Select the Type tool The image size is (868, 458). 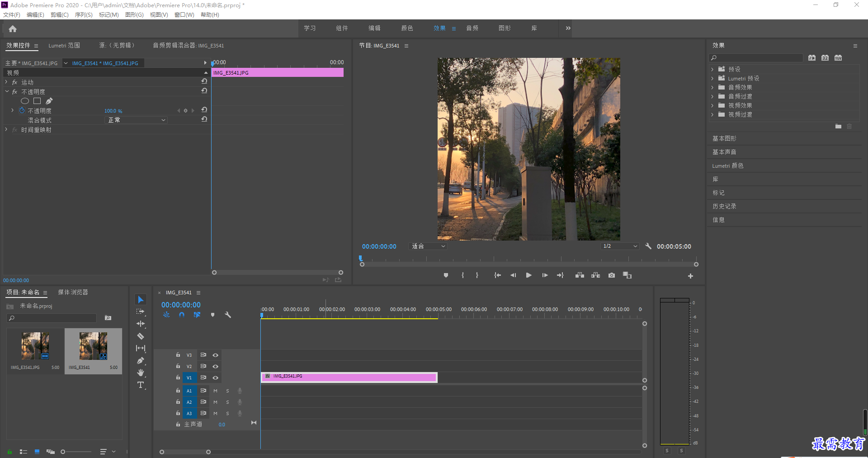coord(141,385)
